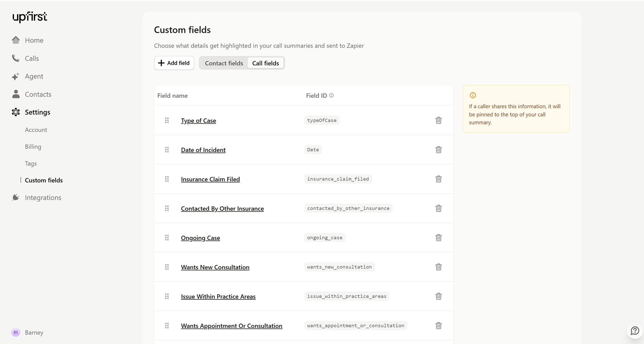Viewport: 644px width, 344px height.
Task: Open Tags settings submenu
Action: [x=31, y=163]
